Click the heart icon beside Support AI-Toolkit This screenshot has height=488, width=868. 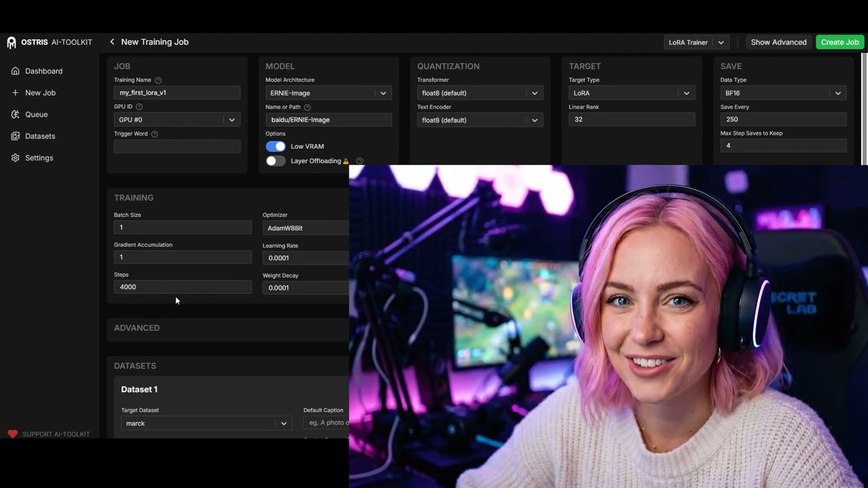click(12, 434)
